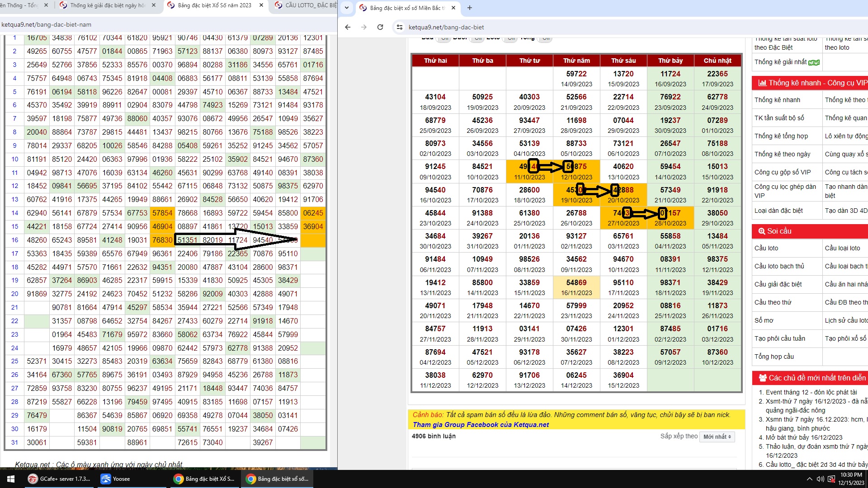Open new tab with plus icon

[470, 8]
